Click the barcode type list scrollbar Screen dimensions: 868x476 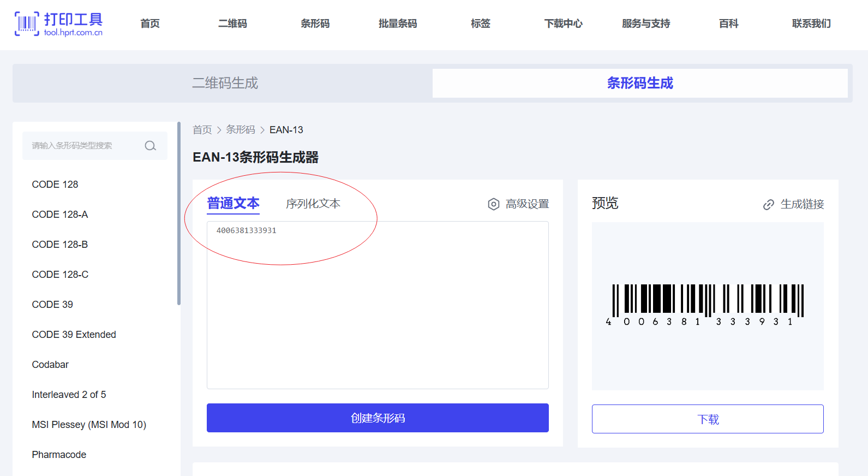point(179,213)
